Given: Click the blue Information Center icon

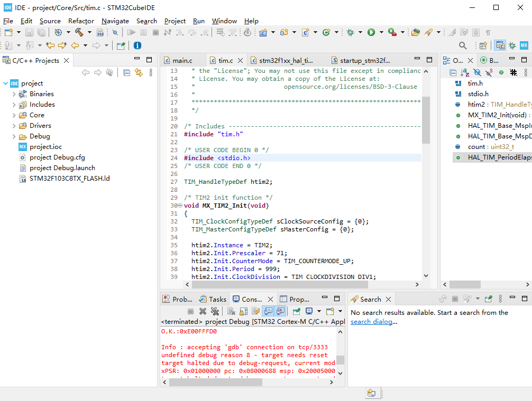Looking at the screenshot, I should 137,45.
